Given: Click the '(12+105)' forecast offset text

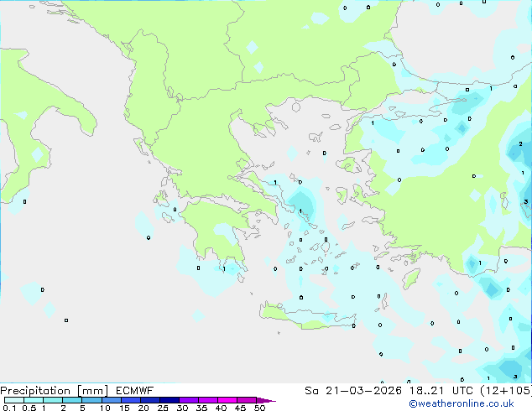Looking at the screenshot, I should pyautogui.click(x=506, y=391).
